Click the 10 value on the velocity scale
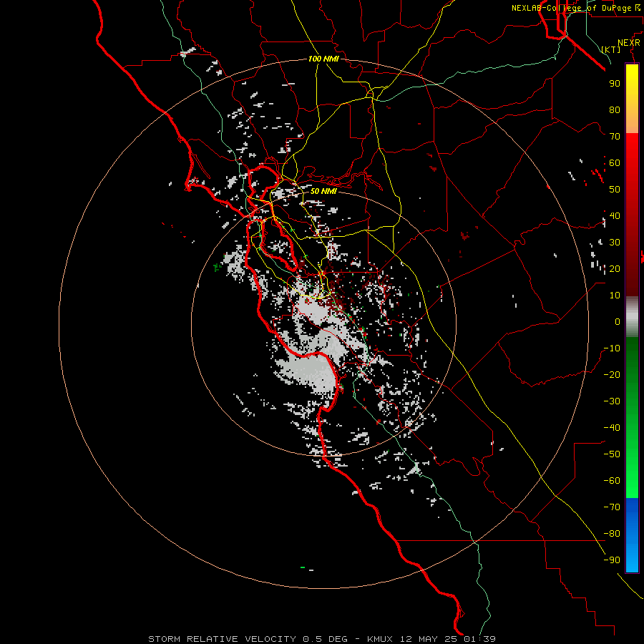Viewport: 644px width, 644px height. [615, 296]
